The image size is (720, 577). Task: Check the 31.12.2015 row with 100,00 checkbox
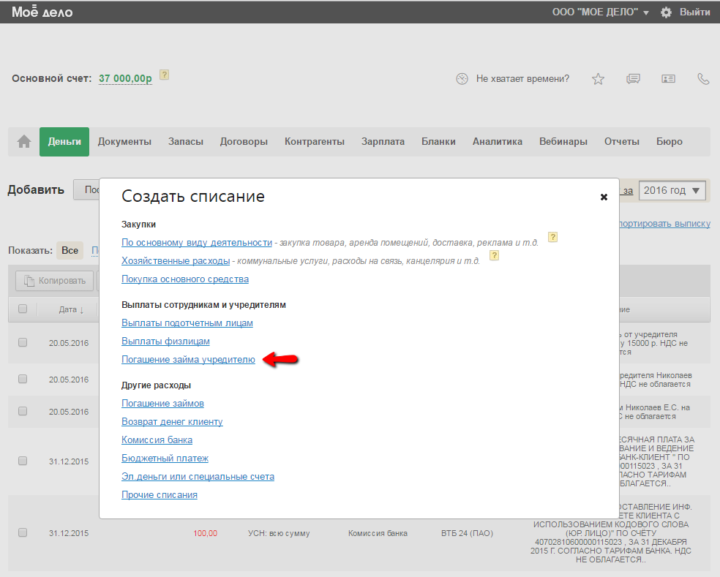23,533
